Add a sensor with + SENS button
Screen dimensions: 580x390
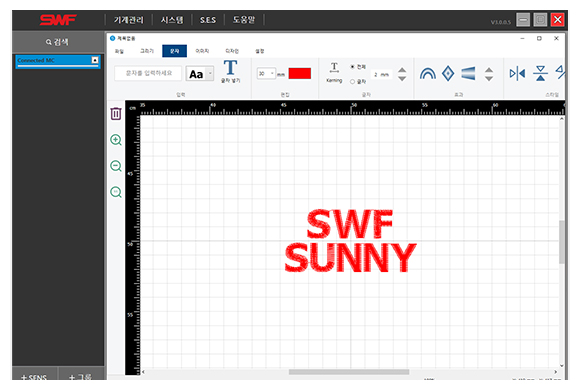point(34,374)
